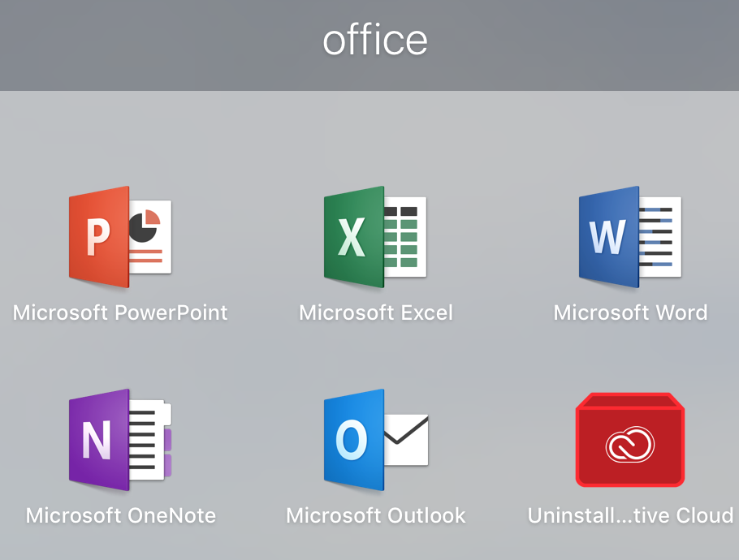This screenshot has height=560, width=739.
Task: Click the green X on Excel icon
Action: point(352,237)
